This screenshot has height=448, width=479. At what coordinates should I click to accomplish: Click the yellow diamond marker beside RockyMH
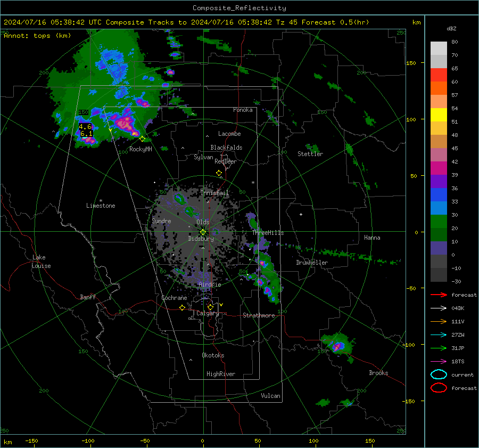point(142,139)
